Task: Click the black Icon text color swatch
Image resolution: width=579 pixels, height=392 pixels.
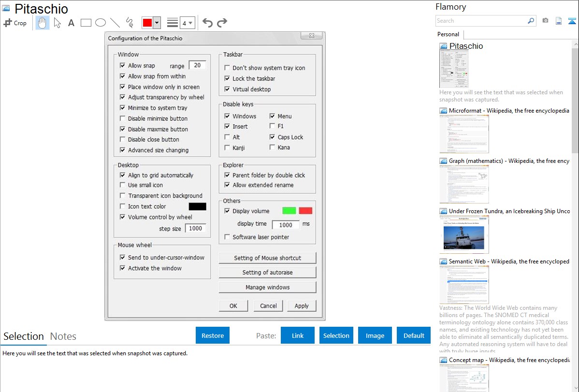Action: 198,206
